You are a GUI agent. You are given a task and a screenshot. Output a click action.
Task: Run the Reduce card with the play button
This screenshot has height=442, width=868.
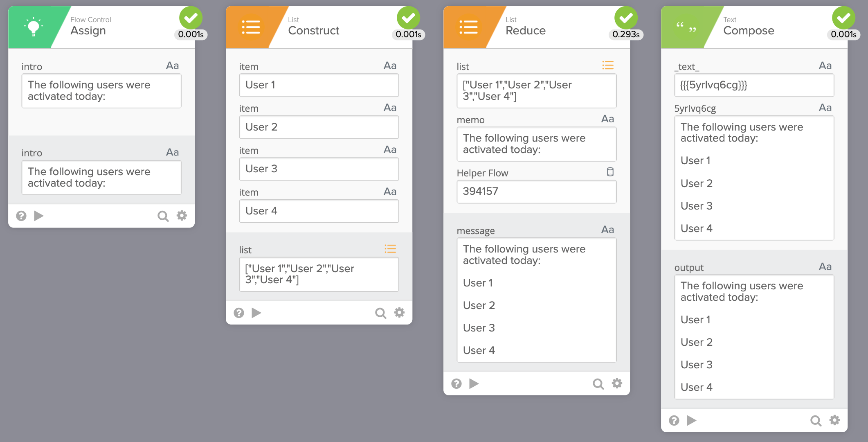pos(474,383)
